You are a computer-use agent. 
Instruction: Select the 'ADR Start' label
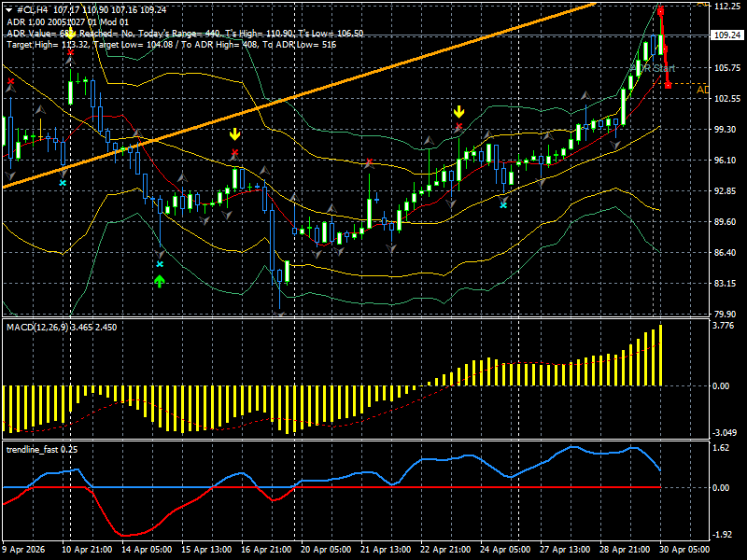pos(655,68)
